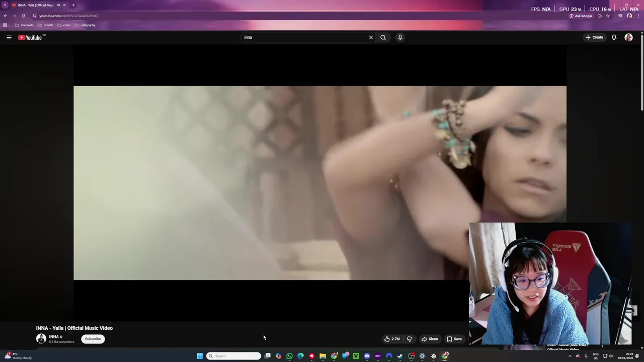Click the 'INNA - Yalla | Official Music Video' title
Image resolution: width=644 pixels, height=362 pixels.
(74, 328)
